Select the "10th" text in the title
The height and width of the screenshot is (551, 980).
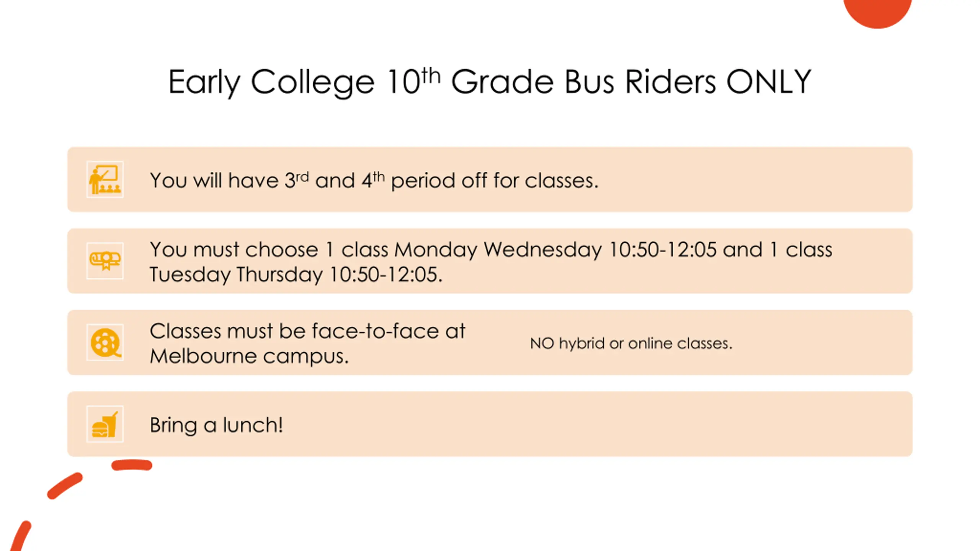(413, 81)
